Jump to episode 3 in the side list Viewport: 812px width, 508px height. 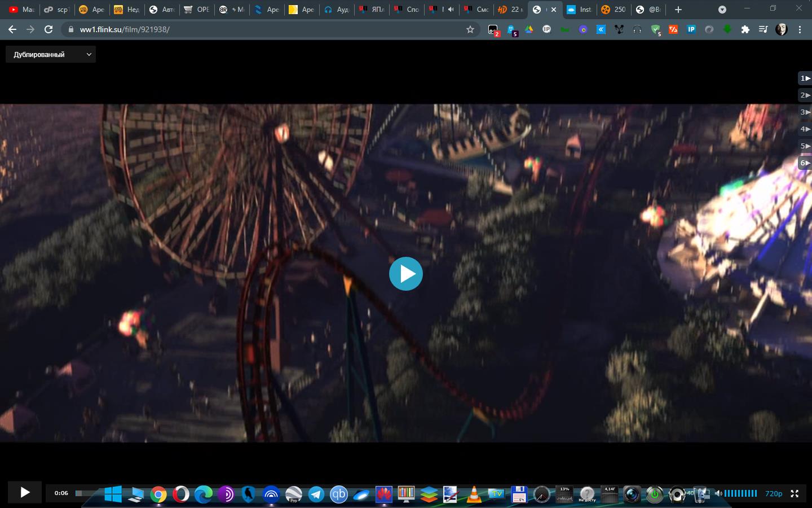(805, 112)
